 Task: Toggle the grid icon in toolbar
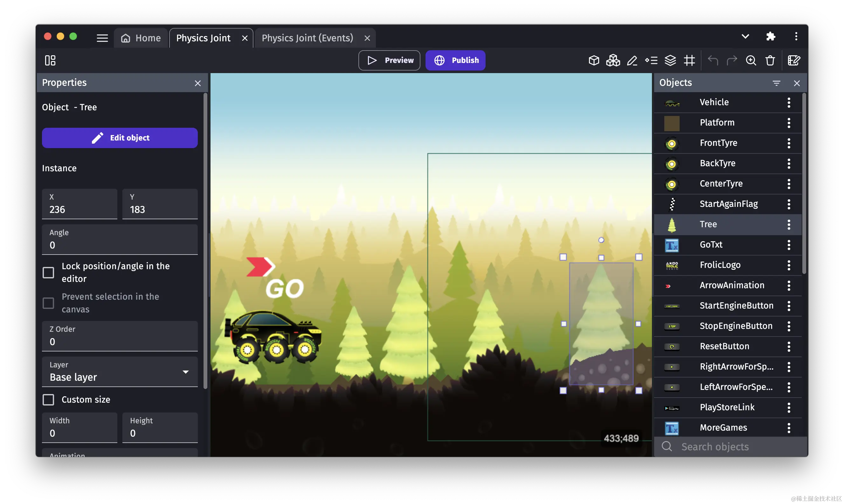(x=689, y=60)
